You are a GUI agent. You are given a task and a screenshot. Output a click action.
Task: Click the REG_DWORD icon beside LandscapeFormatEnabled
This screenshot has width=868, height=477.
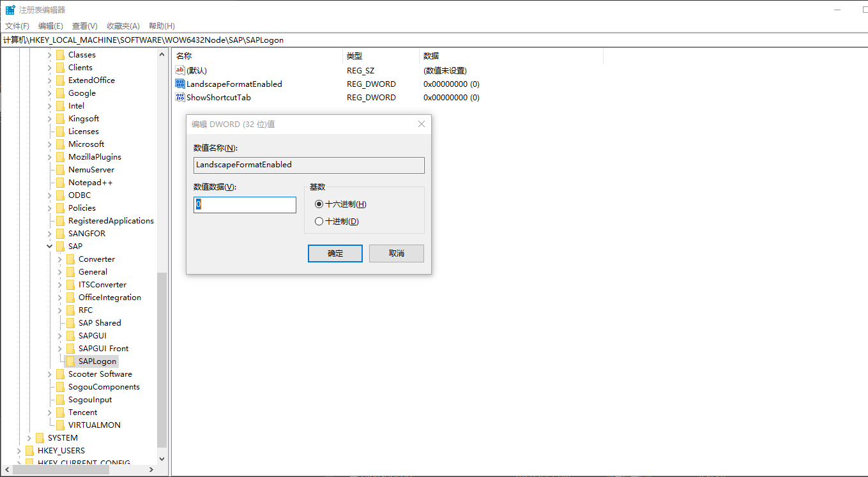pos(179,84)
